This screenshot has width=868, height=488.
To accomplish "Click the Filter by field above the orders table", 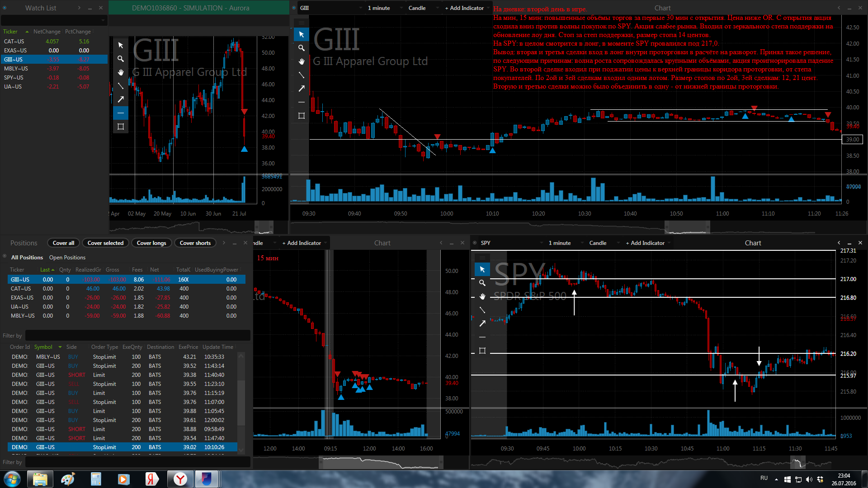I will 137,336.
